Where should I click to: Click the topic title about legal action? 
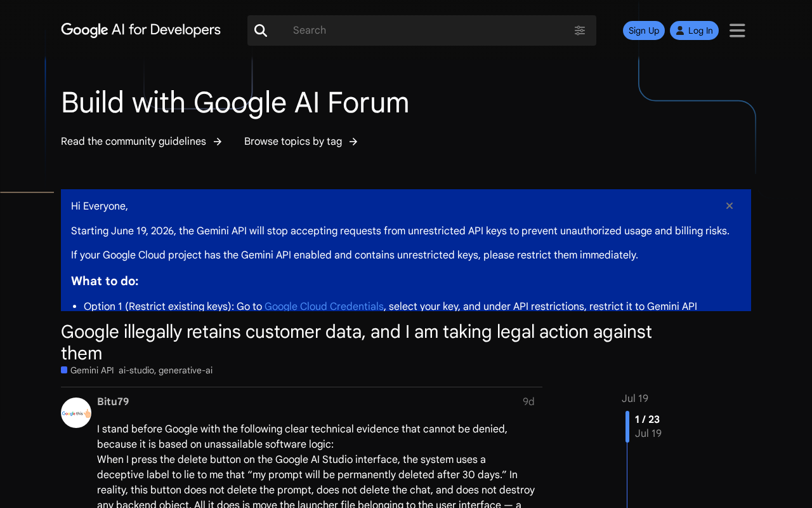357,342
